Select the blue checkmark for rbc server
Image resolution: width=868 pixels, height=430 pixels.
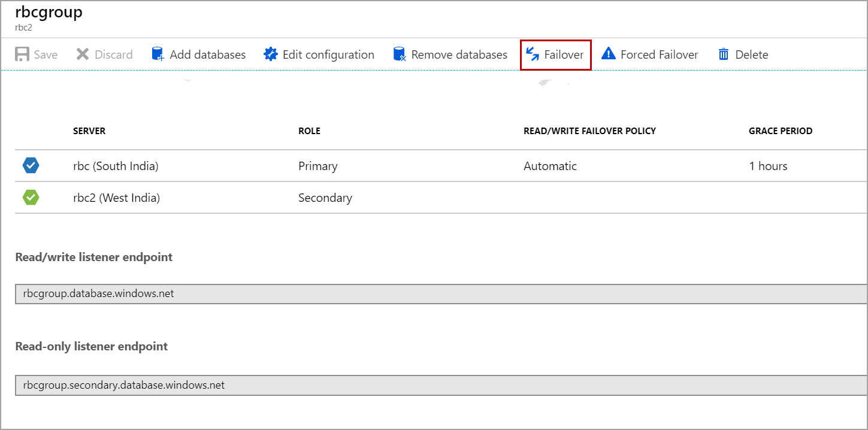31,166
